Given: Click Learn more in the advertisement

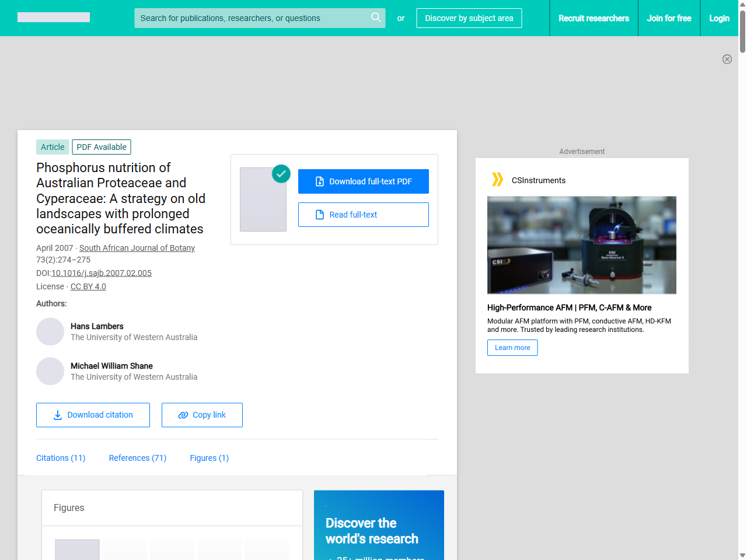Looking at the screenshot, I should coord(512,348).
